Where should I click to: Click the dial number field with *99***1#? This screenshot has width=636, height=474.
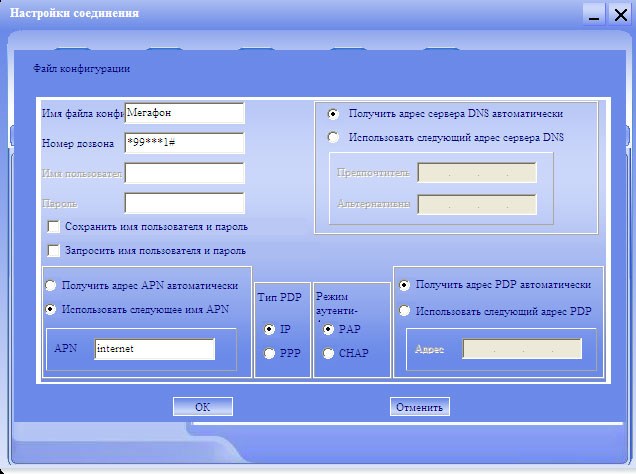pos(185,143)
